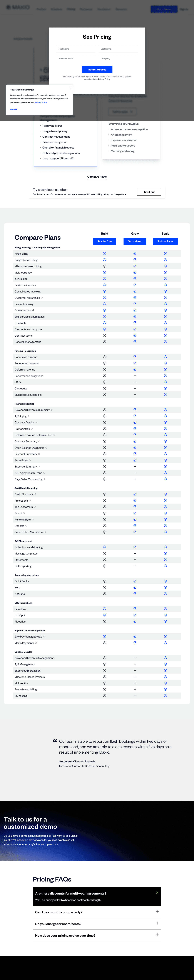Open Privacy Policy link in cookie notice
This screenshot has height=980, width=194.
41,102
